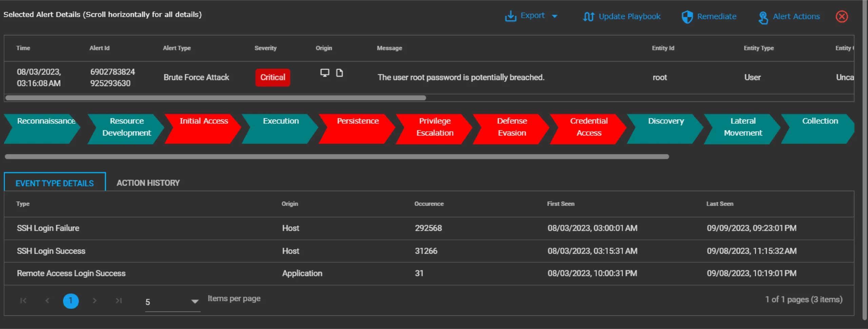868x329 pixels.
Task: Click the kill chain horizontal scrollbar
Action: pyautogui.click(x=337, y=157)
